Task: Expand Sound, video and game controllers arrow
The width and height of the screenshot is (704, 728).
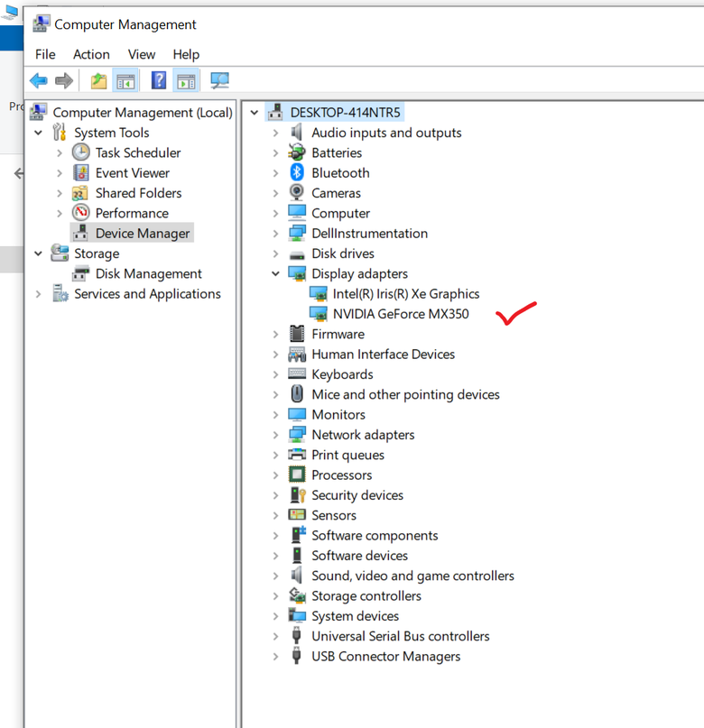Action: pos(275,576)
